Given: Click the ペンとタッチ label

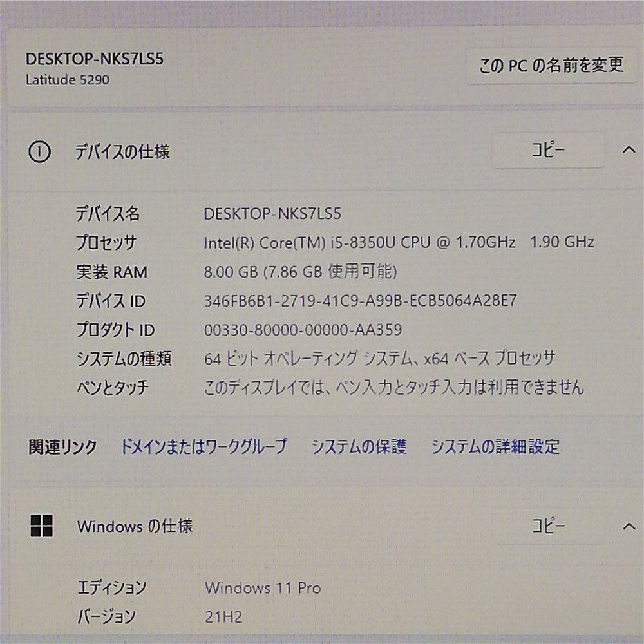Looking at the screenshot, I should pyautogui.click(x=113, y=387).
